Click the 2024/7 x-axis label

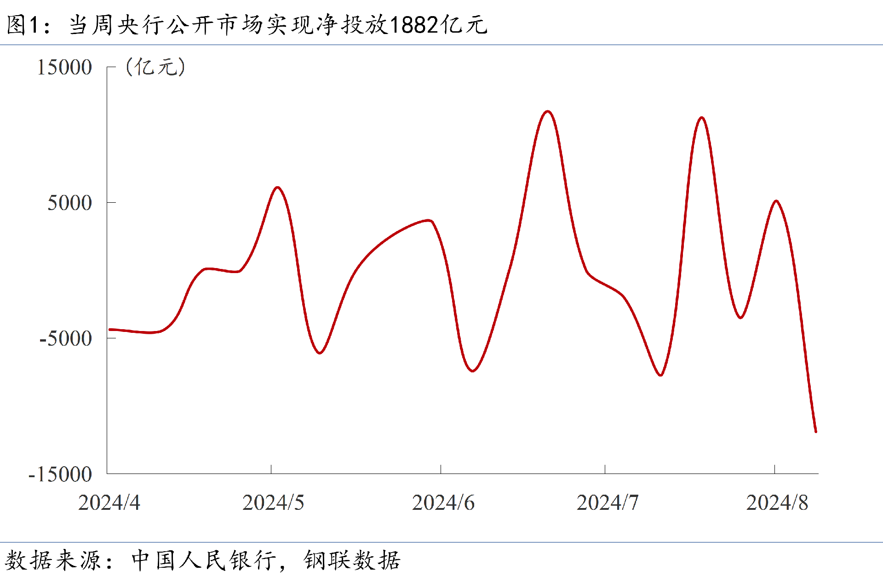[608, 502]
